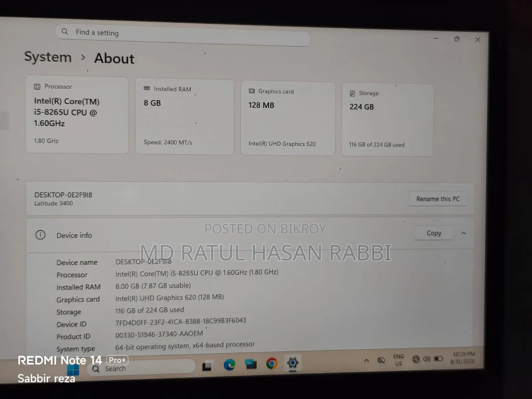Image resolution: width=532 pixels, height=399 pixels.
Task: Copy the Device info details
Action: pyautogui.click(x=434, y=233)
